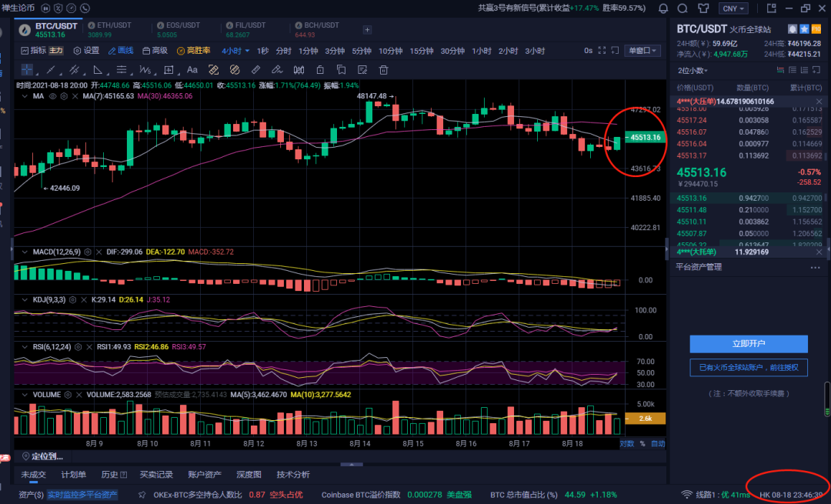
Task: Toggle the star icon beside OKEx-BTC ratio
Action: click(142, 495)
